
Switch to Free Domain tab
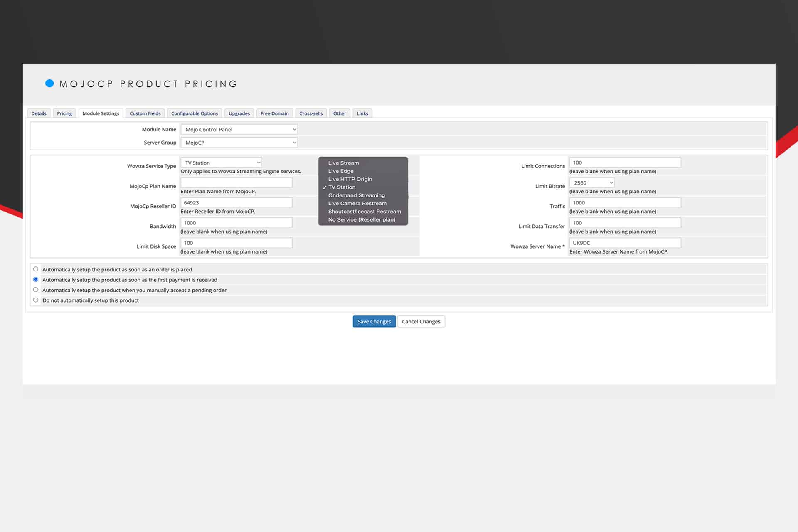pos(274,113)
